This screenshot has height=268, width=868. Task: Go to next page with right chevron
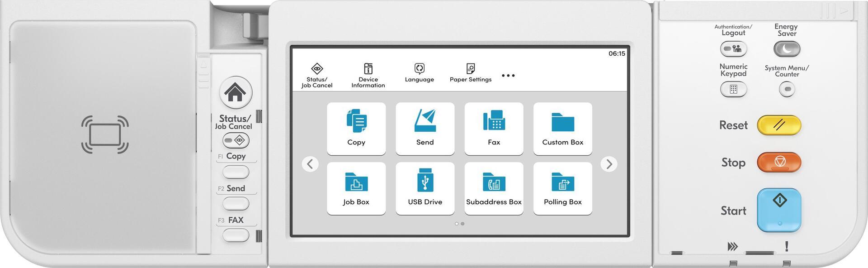point(609,164)
